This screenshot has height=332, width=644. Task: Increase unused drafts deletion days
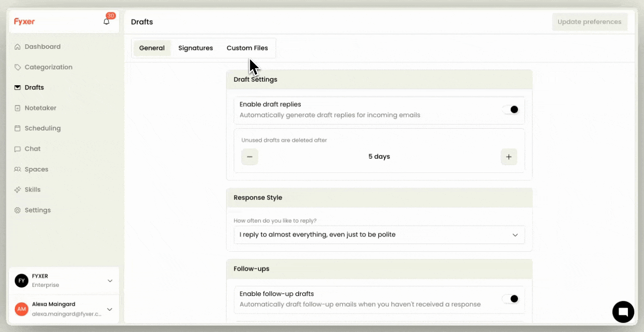(x=509, y=157)
